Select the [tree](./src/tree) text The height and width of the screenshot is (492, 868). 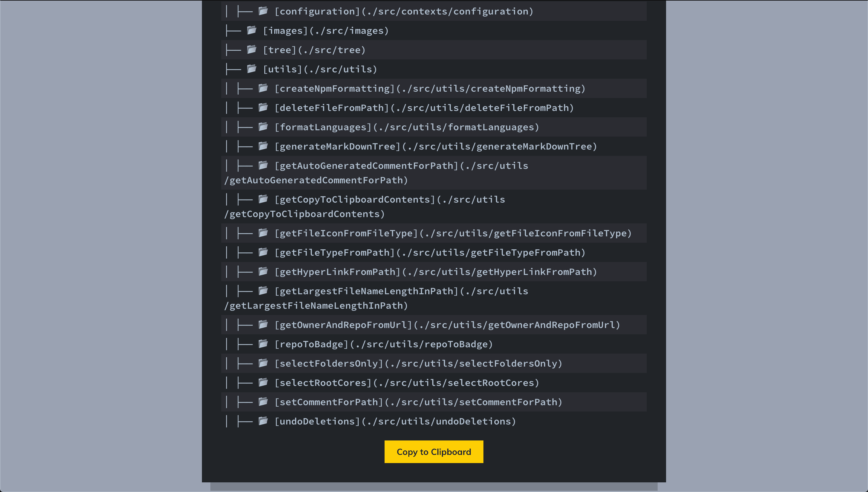click(x=314, y=50)
